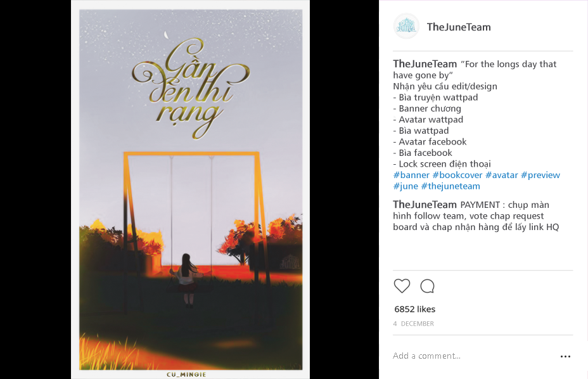This screenshot has height=379, width=588.
Task: Visit the #preview hashtag page
Action: [540, 175]
